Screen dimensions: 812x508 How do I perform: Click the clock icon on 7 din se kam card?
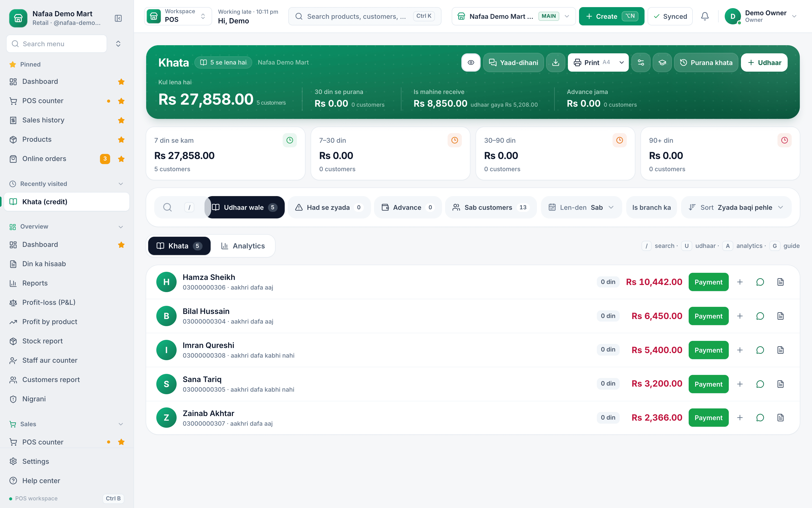290,140
